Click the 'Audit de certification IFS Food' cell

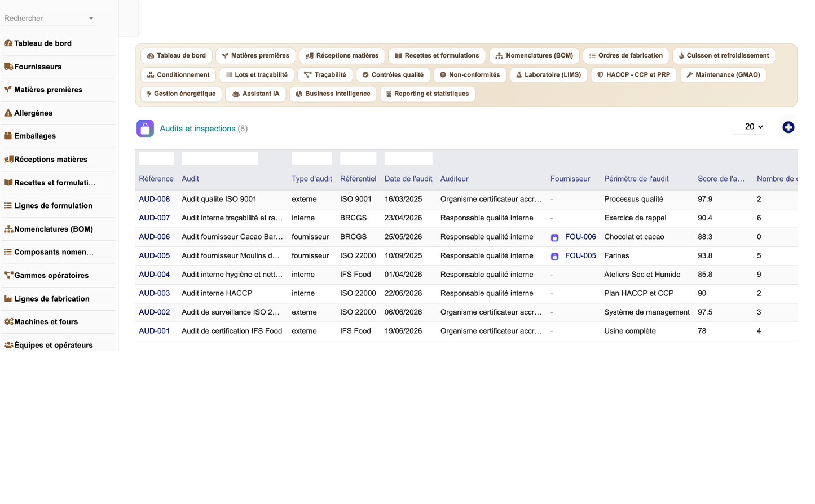232,331
